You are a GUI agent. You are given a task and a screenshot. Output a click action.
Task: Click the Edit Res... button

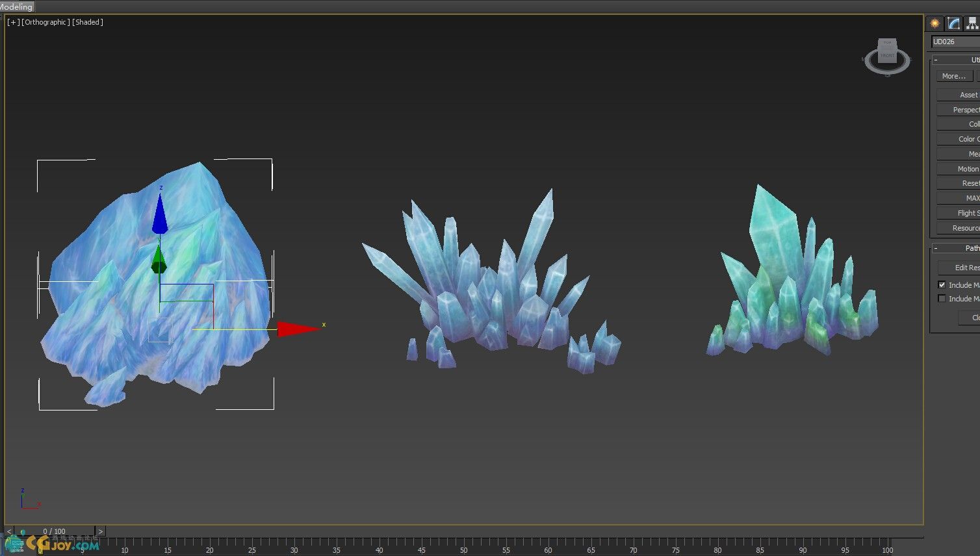tap(959, 268)
